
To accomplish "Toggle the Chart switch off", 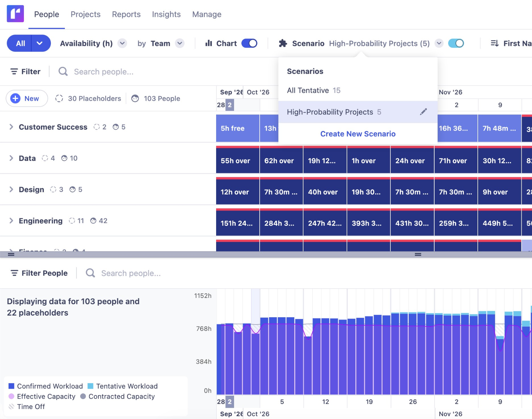I will click(249, 43).
